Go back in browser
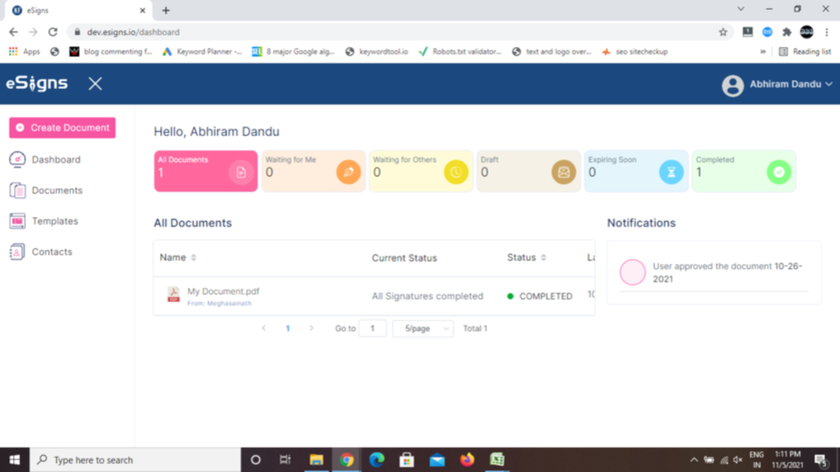 13,32
